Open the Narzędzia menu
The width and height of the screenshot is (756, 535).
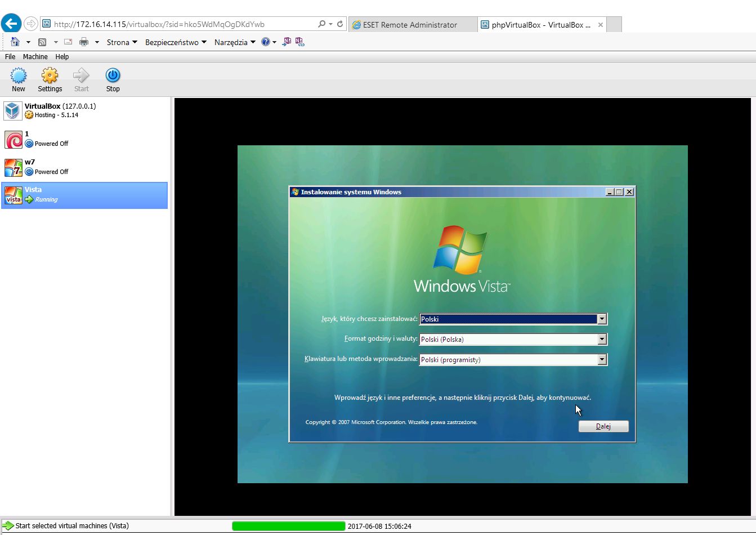point(235,42)
